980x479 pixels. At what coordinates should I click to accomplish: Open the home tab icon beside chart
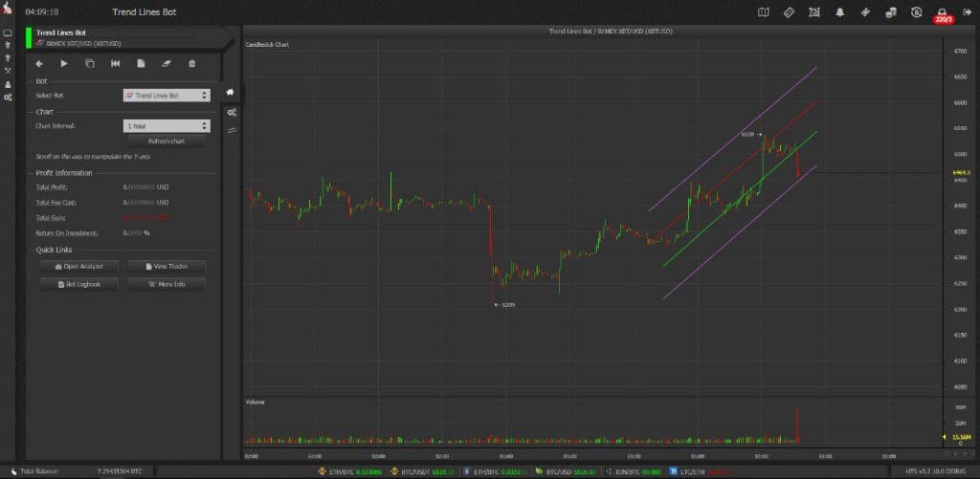coord(231,93)
